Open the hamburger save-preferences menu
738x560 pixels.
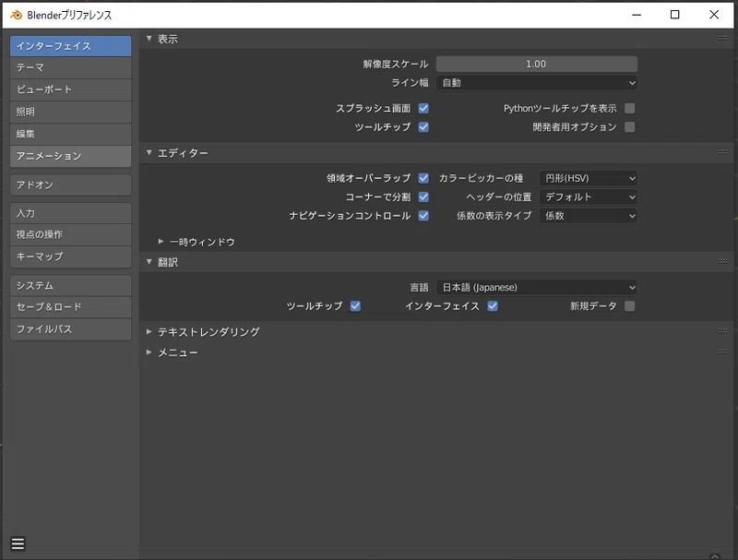pos(18,543)
